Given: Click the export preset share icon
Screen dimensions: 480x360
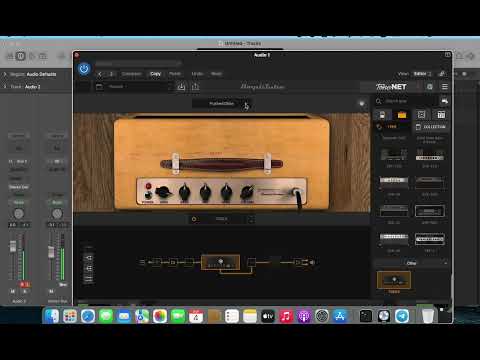Looking at the screenshot, I should (195, 87).
